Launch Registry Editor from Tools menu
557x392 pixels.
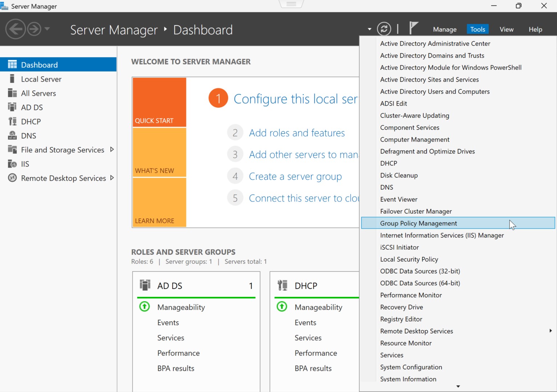pyautogui.click(x=458, y=319)
